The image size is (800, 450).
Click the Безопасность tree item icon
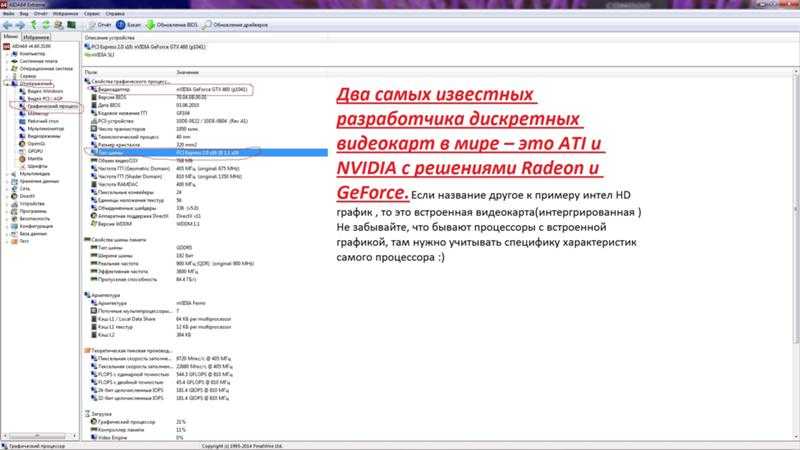coord(14,218)
